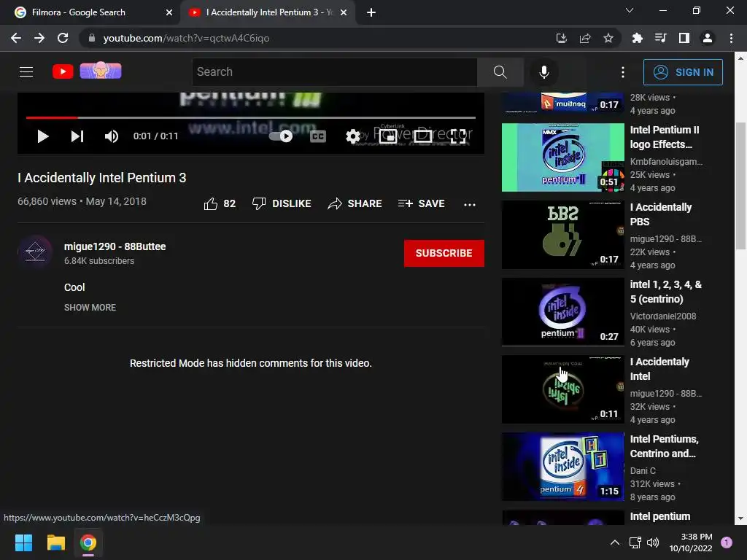
Task: Open File Explorer from taskbar
Action: (55, 542)
